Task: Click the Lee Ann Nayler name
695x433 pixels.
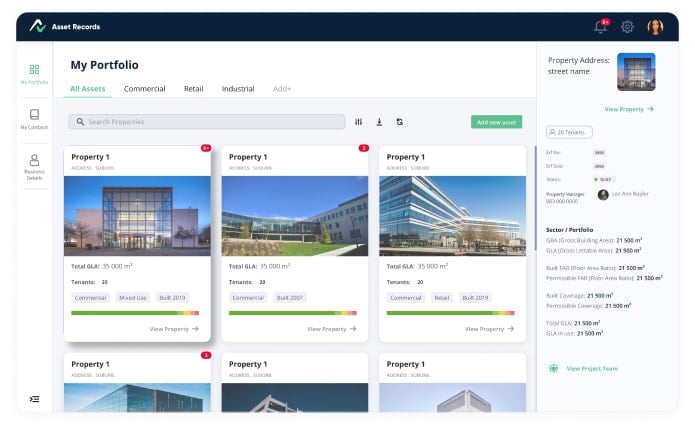Action: point(630,194)
